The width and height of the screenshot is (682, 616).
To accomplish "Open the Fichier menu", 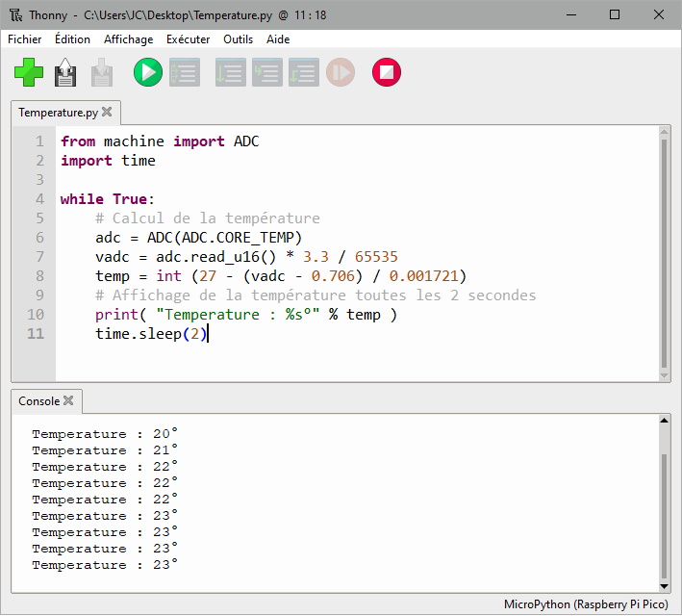I will [25, 39].
